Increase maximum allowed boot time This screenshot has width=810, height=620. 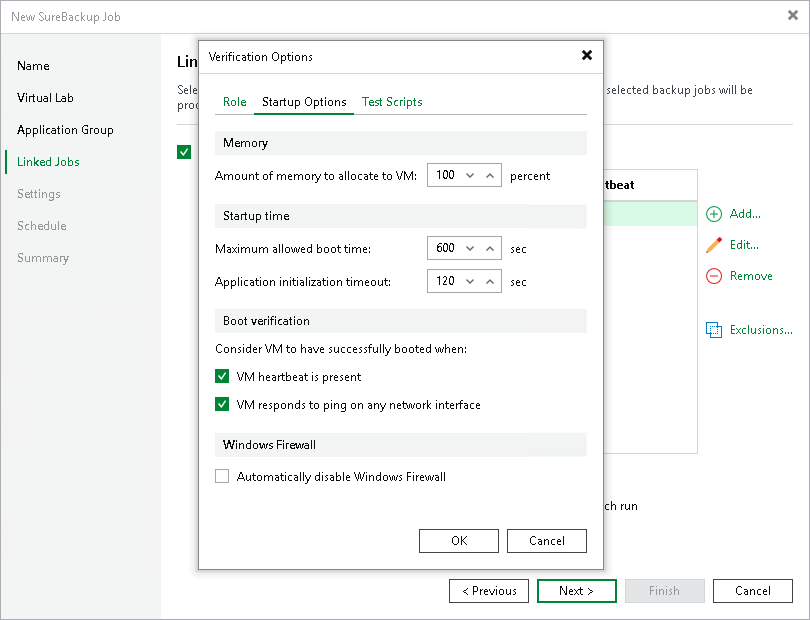[490, 249]
